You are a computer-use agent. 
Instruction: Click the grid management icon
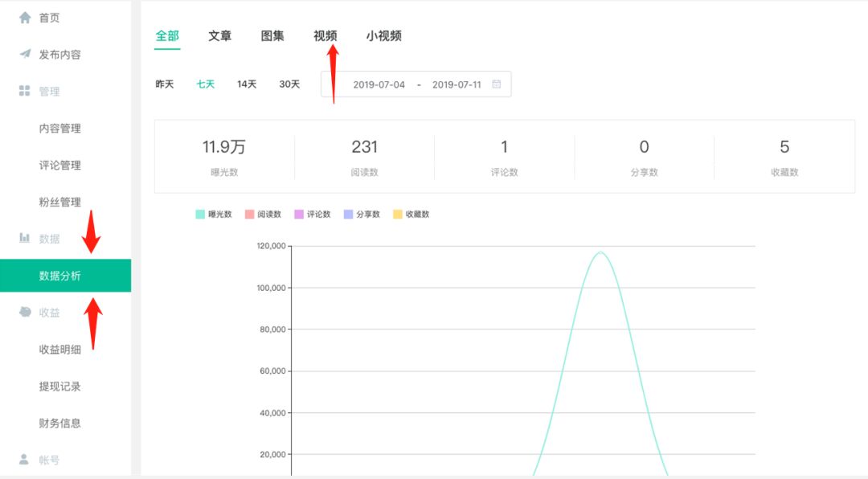pyautogui.click(x=24, y=91)
